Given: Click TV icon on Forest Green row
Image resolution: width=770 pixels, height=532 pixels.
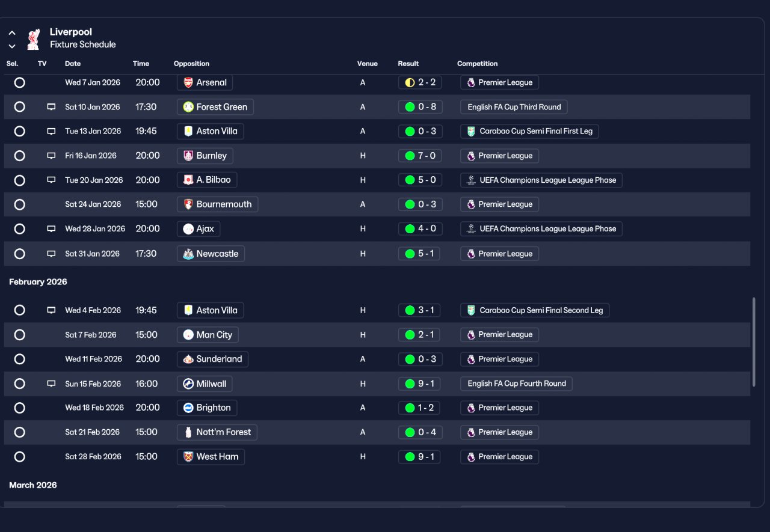Looking at the screenshot, I should tap(51, 107).
